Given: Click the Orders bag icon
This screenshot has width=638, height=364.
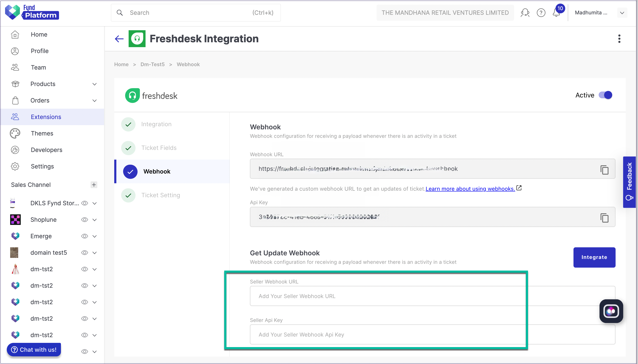Looking at the screenshot, I should pos(15,100).
